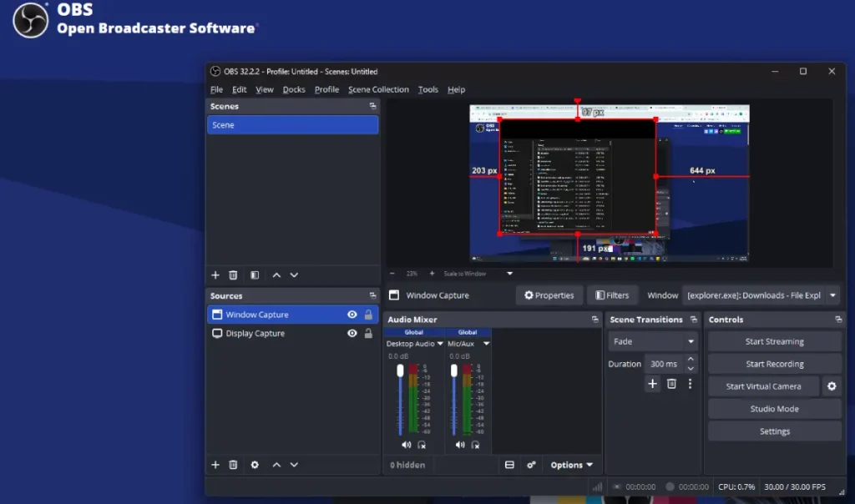Click the Mic/Aux volume fader
The height and width of the screenshot is (504, 855).
coord(453,370)
